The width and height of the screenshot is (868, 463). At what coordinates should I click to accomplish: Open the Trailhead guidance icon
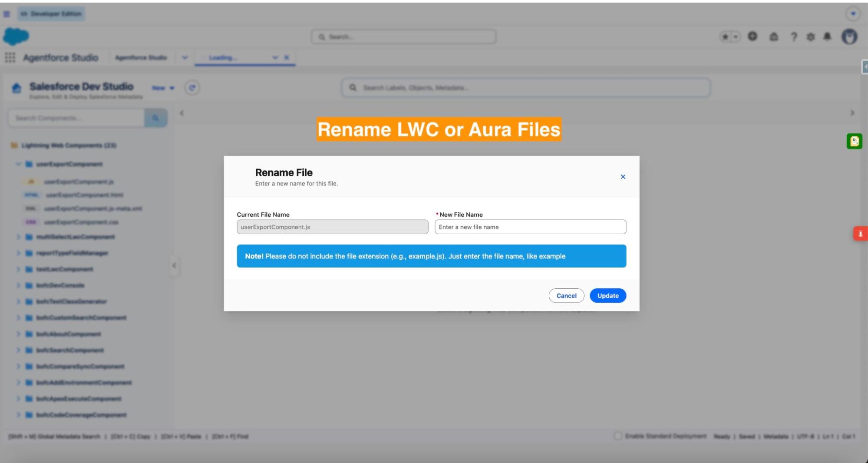[774, 37]
